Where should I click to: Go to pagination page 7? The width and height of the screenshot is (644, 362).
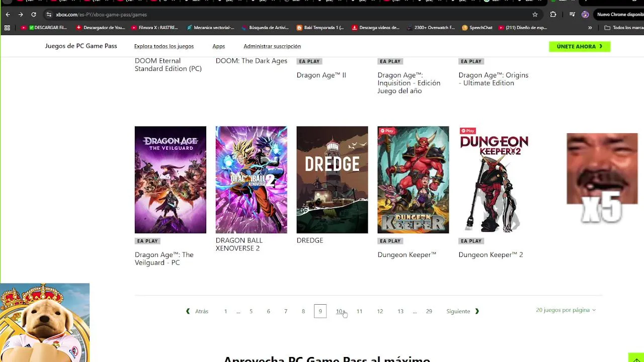286,311
